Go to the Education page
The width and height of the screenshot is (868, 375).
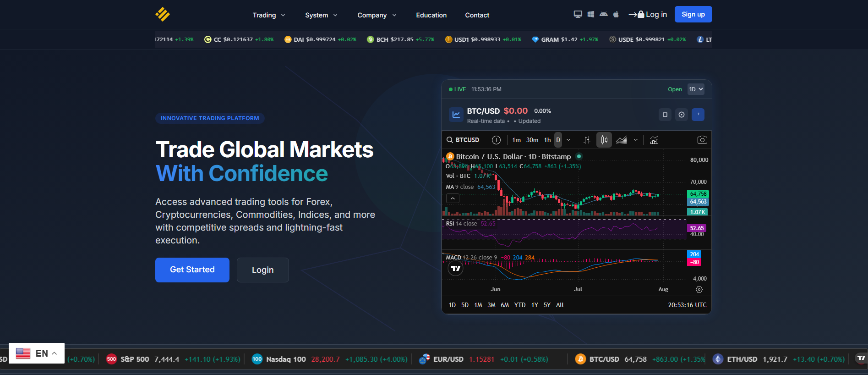click(x=431, y=15)
